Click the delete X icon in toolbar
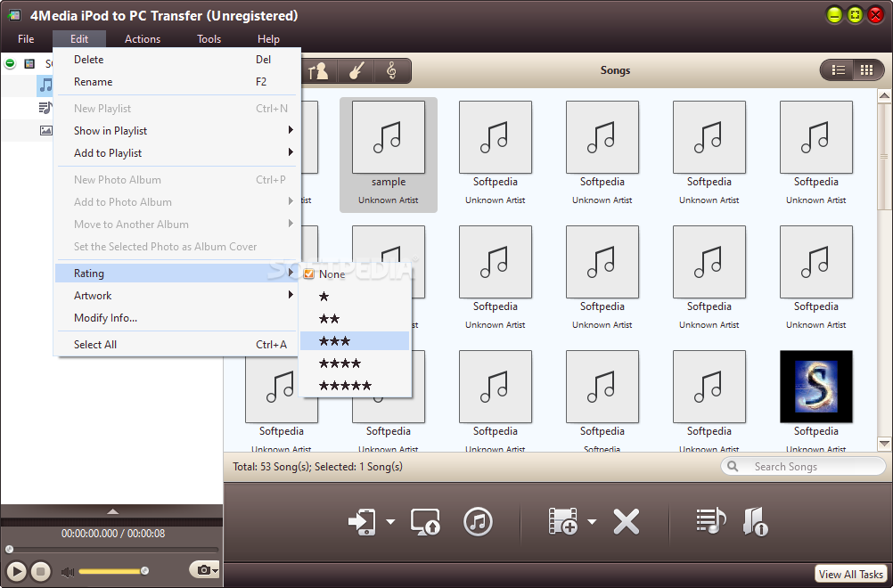This screenshot has height=588, width=893. tap(627, 521)
